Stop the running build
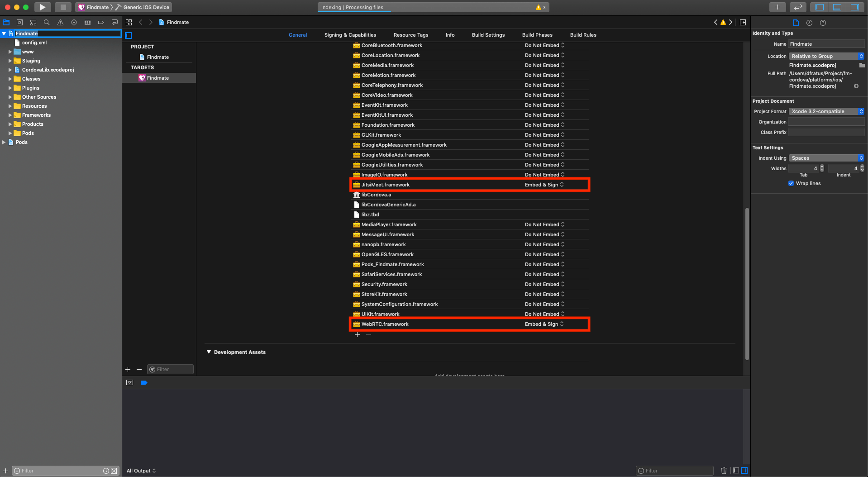The width and height of the screenshot is (868, 477). pyautogui.click(x=63, y=7)
